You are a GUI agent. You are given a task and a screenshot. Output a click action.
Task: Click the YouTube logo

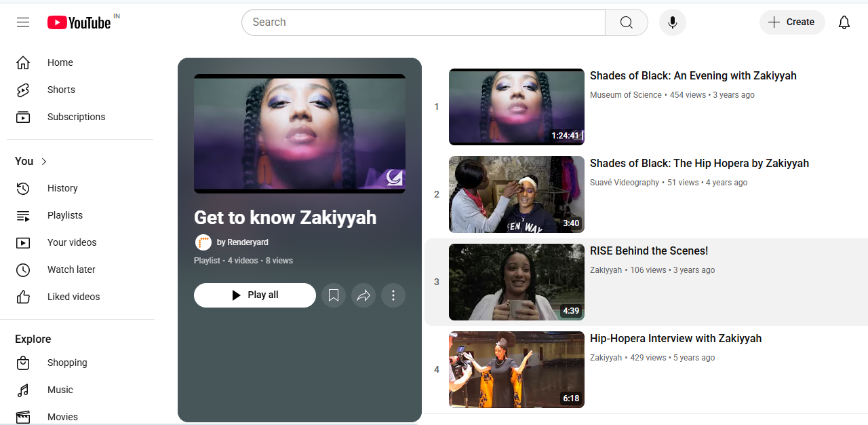pyautogui.click(x=79, y=22)
